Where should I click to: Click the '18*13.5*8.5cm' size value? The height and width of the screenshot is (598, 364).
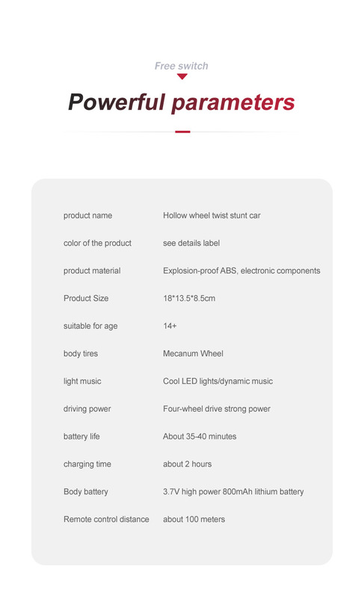click(189, 298)
